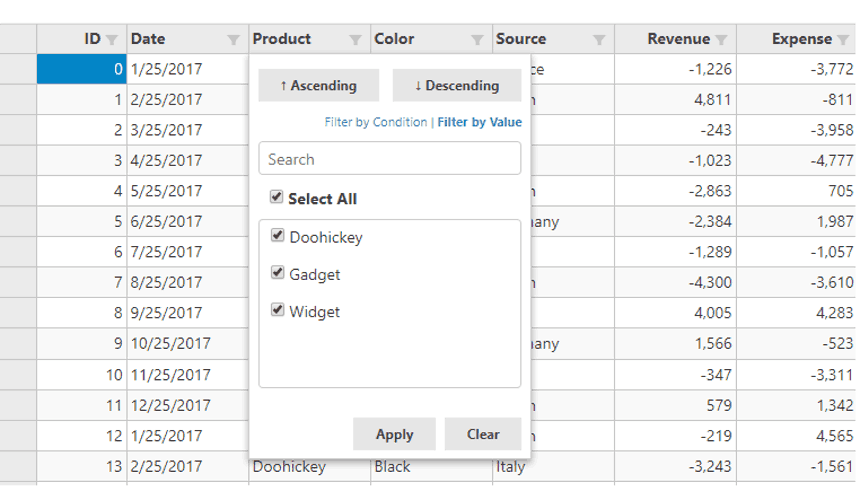Click the Product column filter icon
Screen dimensions: 860x500
point(355,39)
